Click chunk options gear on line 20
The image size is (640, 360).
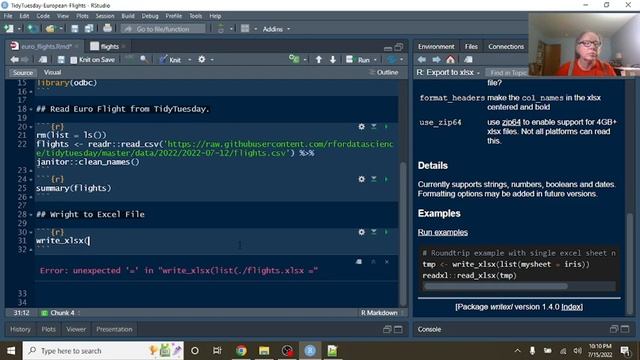[x=362, y=127]
